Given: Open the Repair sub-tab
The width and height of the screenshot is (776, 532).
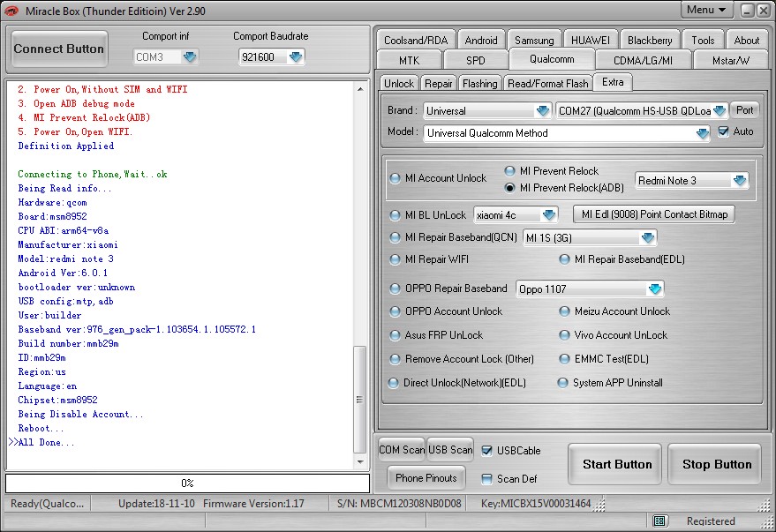Looking at the screenshot, I should point(439,84).
